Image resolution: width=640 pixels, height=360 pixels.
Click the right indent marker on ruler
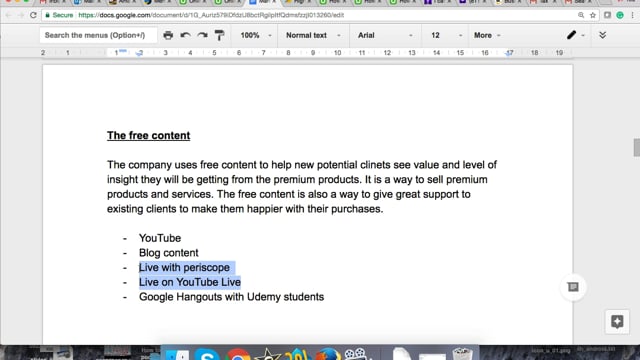coord(509,53)
